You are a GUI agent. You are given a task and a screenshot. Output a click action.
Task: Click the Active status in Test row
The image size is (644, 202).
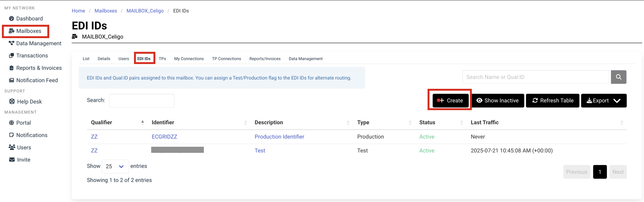click(427, 151)
